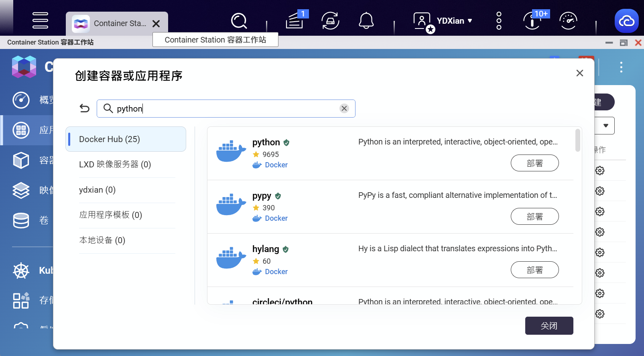This screenshot has height=356, width=644.
Task: Click the hylang whale logo thumbnail
Action: 231,258
